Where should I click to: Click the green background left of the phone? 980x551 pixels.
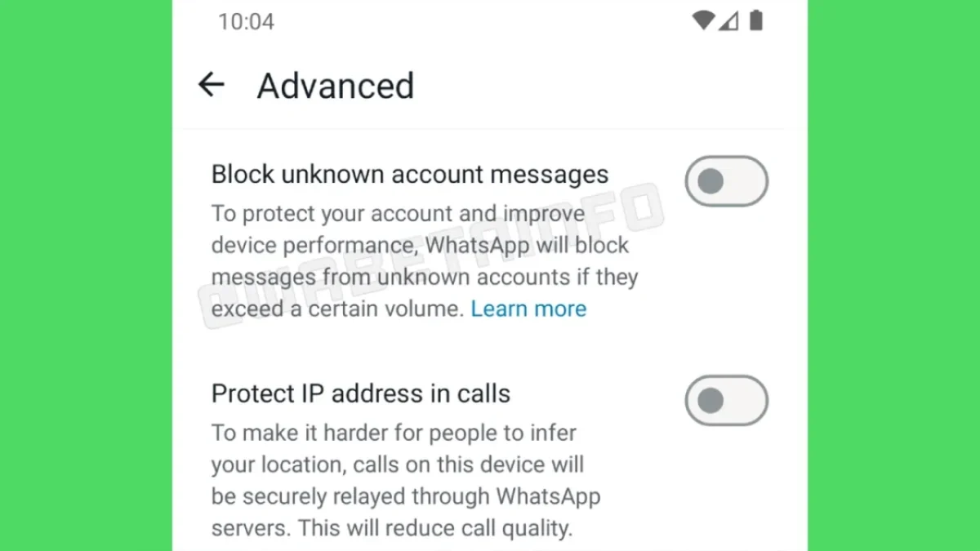coord(86,275)
